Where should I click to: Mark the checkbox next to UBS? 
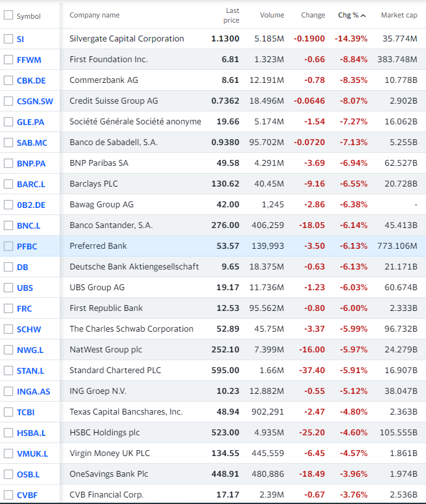point(8,288)
